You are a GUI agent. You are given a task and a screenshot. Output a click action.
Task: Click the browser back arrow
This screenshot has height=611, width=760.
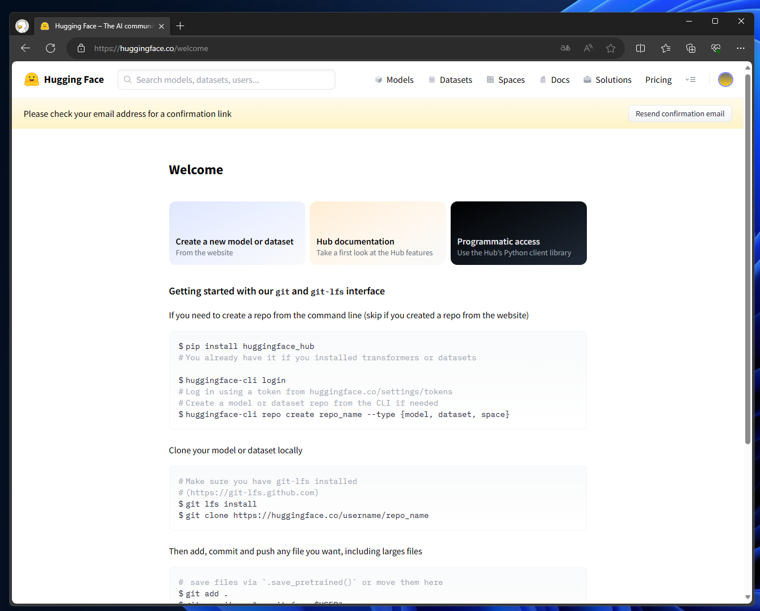[25, 48]
